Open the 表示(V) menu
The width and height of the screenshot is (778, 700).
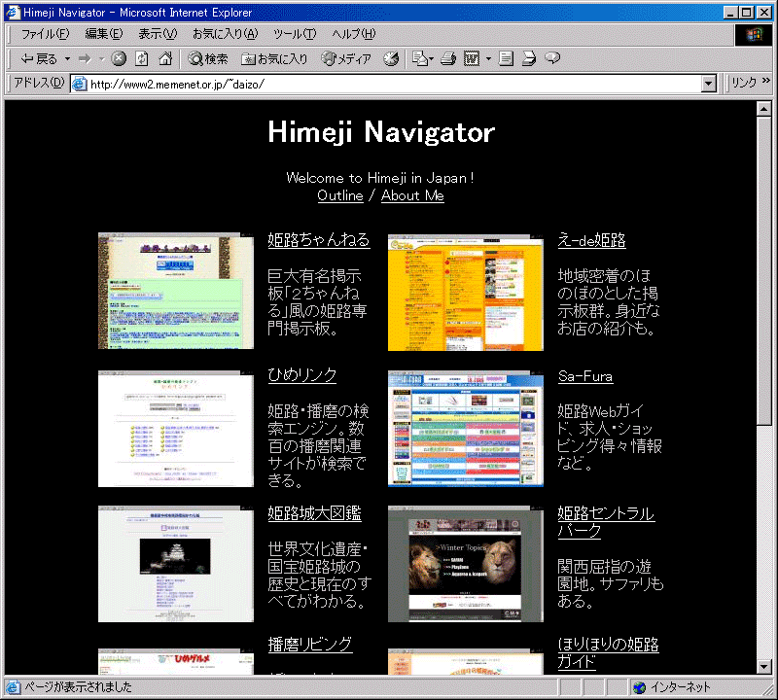[158, 34]
